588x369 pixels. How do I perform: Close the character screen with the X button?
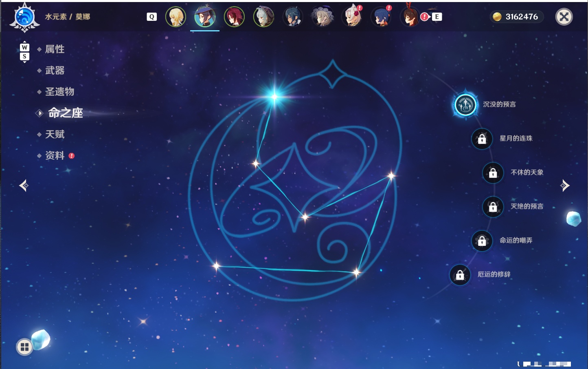pos(564,17)
